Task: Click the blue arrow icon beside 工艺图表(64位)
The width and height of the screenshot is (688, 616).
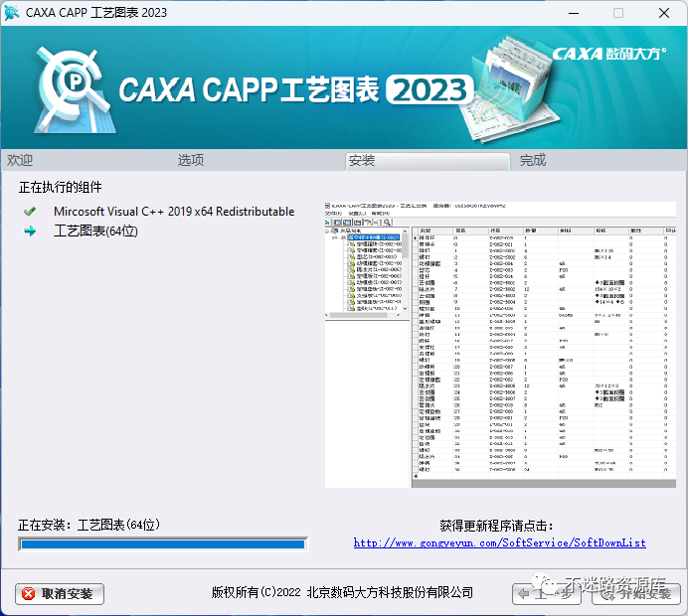Action: (30, 231)
